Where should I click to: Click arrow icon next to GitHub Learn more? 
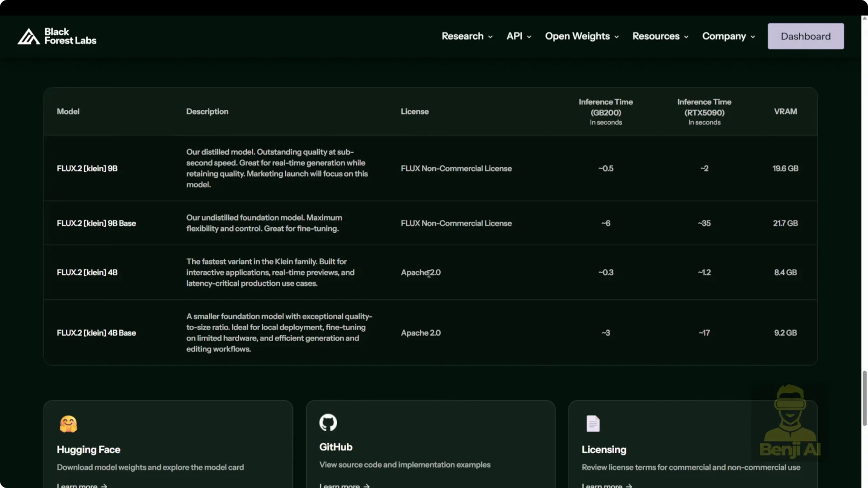367,486
